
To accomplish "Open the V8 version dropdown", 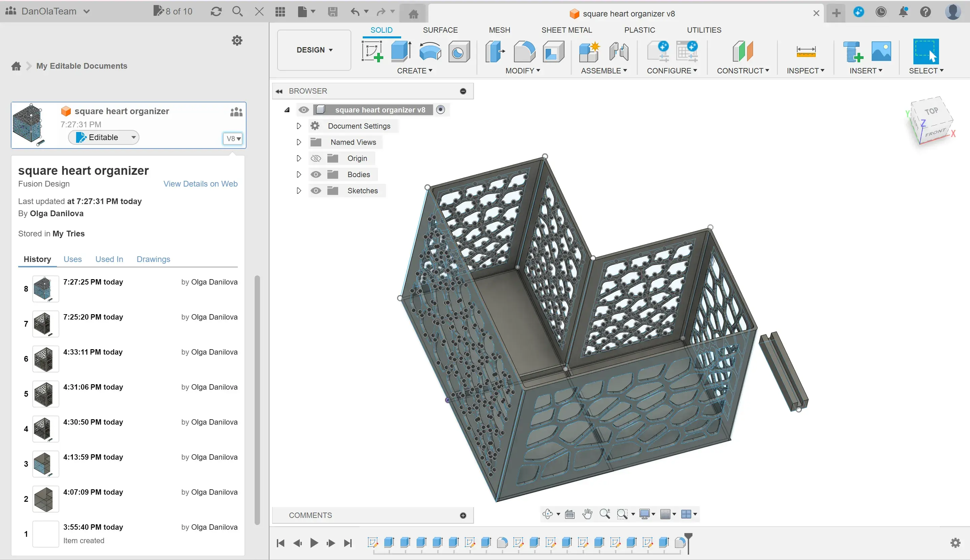I will click(x=233, y=138).
